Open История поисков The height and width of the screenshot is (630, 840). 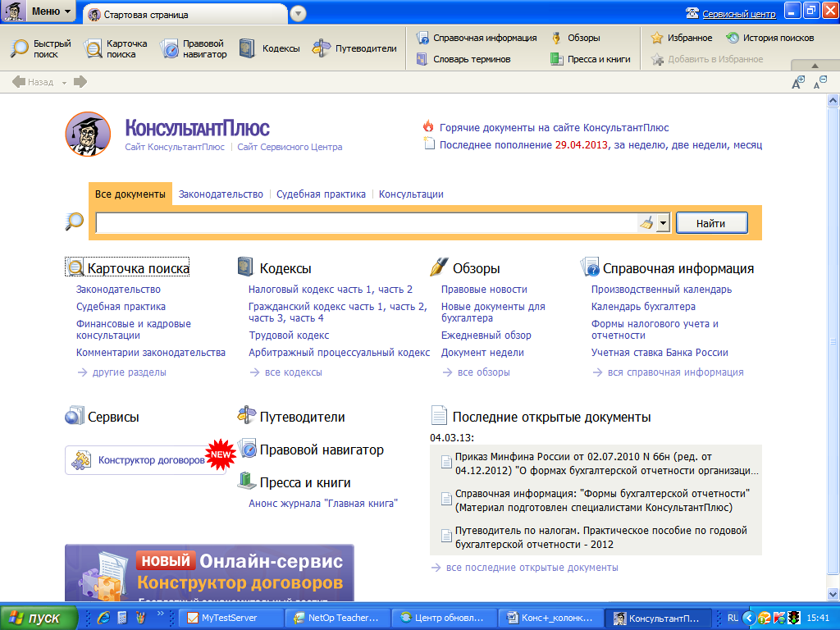point(769,38)
